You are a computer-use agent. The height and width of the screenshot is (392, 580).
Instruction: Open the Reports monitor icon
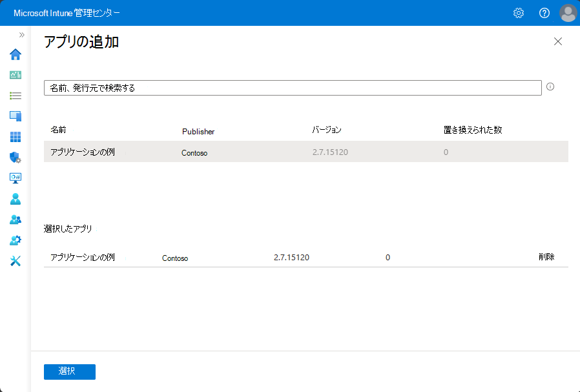coord(16,178)
